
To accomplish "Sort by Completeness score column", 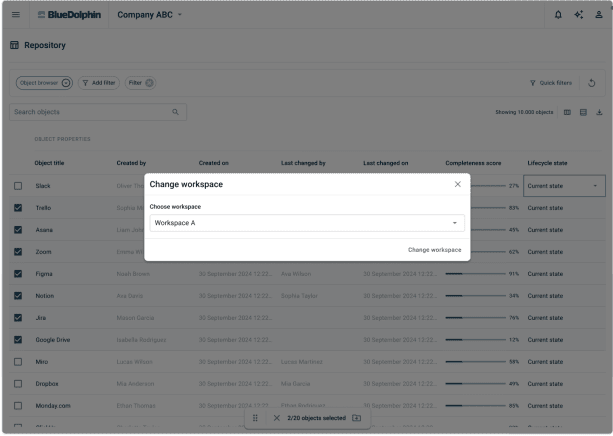I will (473, 163).
